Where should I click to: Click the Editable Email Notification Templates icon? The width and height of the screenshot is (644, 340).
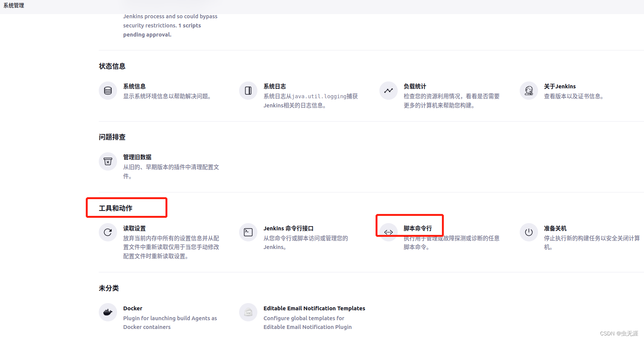click(248, 312)
